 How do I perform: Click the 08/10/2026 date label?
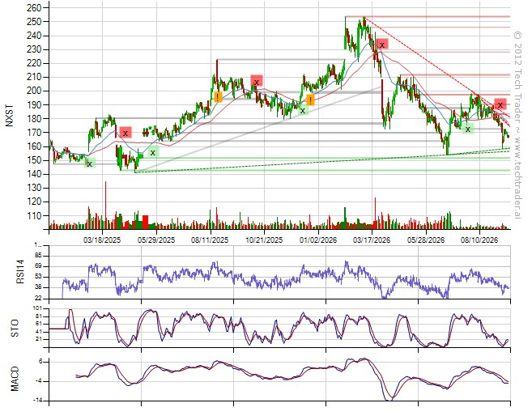pos(479,240)
